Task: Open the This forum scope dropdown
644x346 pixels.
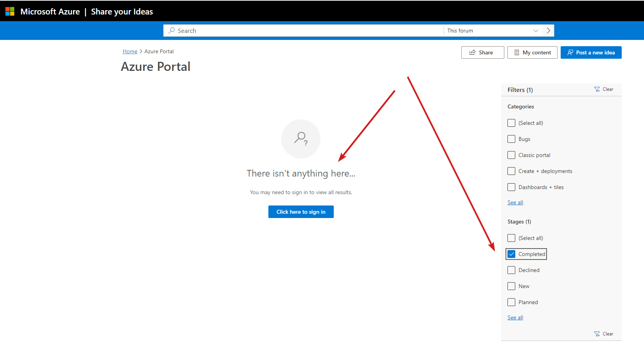Action: point(493,31)
